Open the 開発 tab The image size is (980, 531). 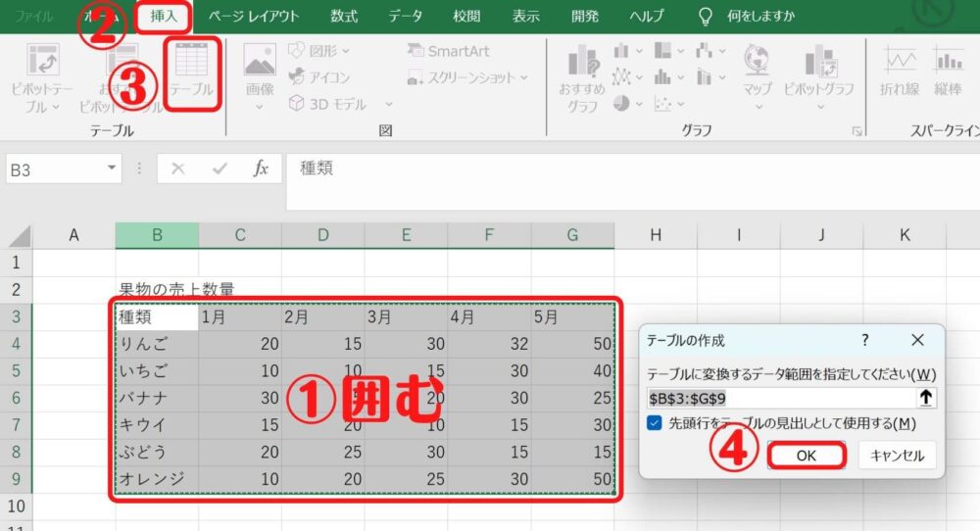click(585, 17)
